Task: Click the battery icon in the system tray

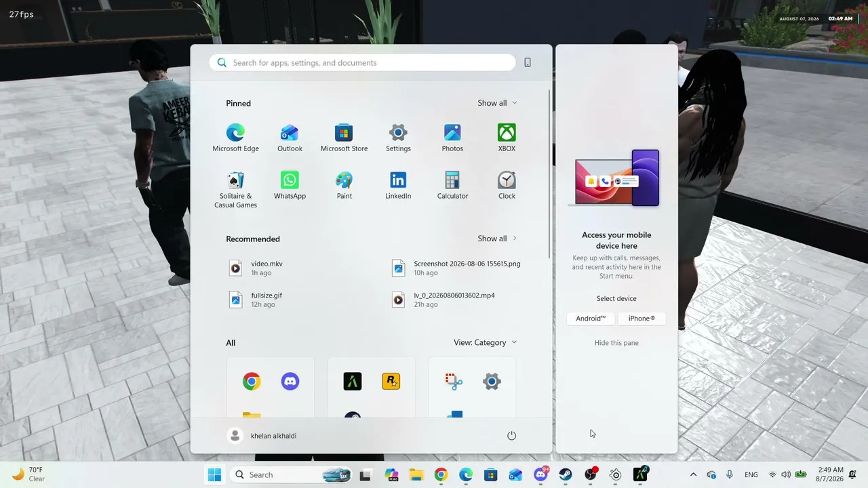Action: coord(801,474)
